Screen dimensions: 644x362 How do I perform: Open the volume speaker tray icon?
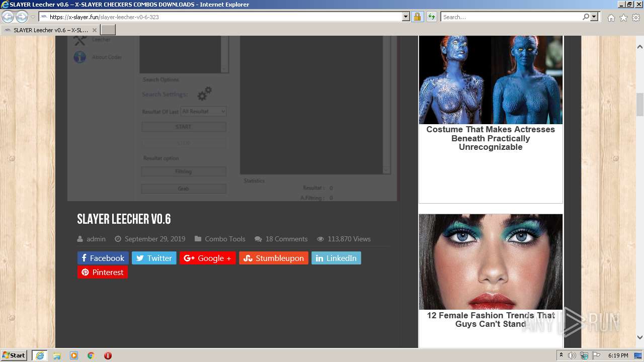coord(572,355)
